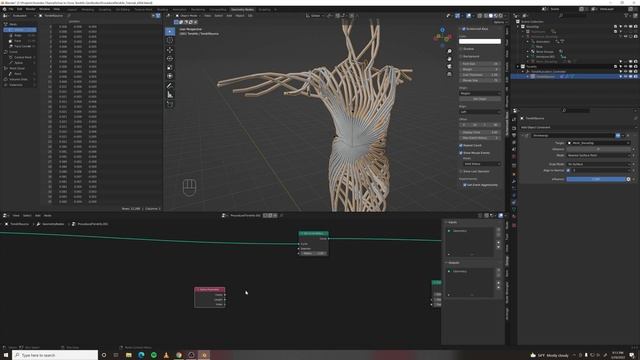
Task: Open the Object Constraints properties tab
Action: [x=514, y=202]
